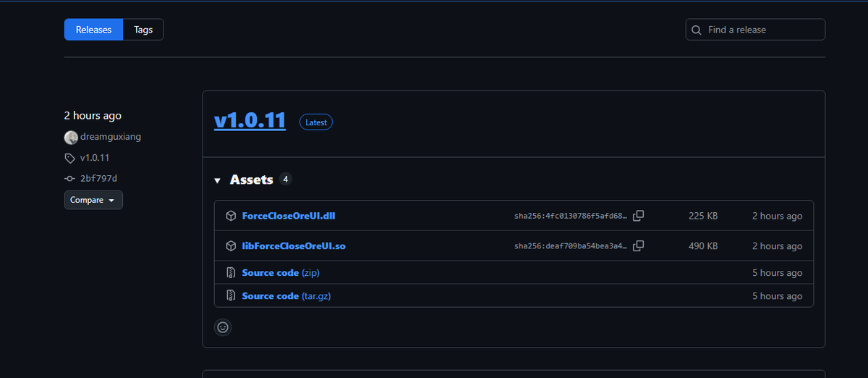Click the zip file icon for Source code
The height and width of the screenshot is (378, 868).
231,273
